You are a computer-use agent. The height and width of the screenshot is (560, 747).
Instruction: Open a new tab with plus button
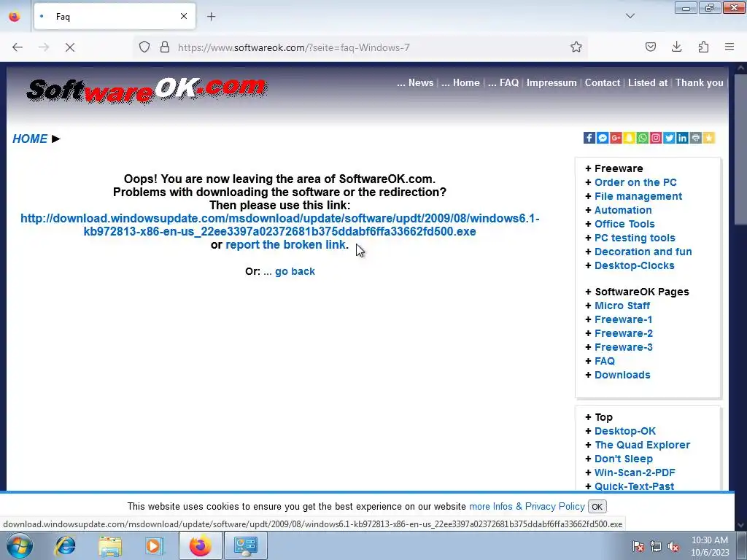(212, 17)
